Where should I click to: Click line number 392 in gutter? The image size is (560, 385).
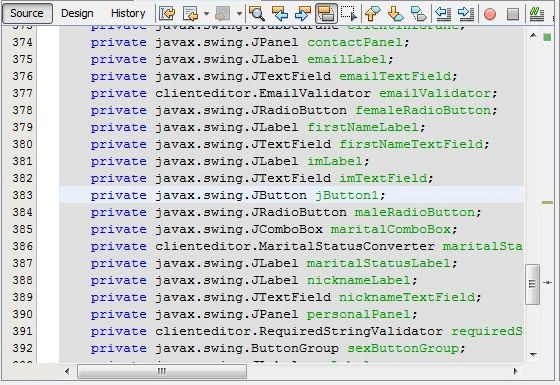pos(22,348)
